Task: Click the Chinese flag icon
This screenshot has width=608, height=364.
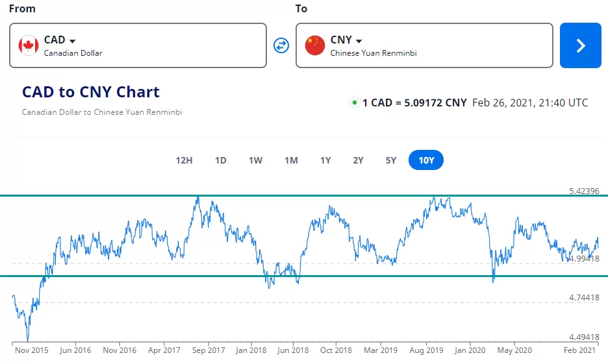Action: pyautogui.click(x=315, y=45)
